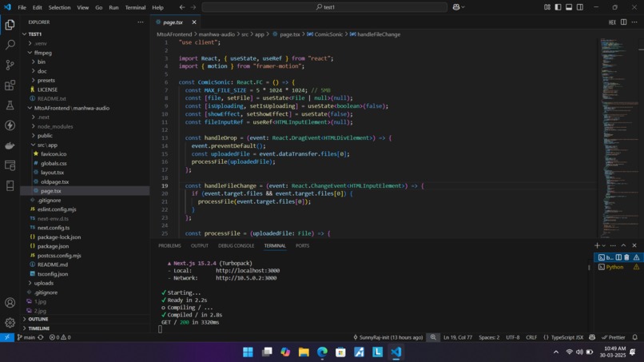
Task: Split the editor to the right
Action: [623, 22]
